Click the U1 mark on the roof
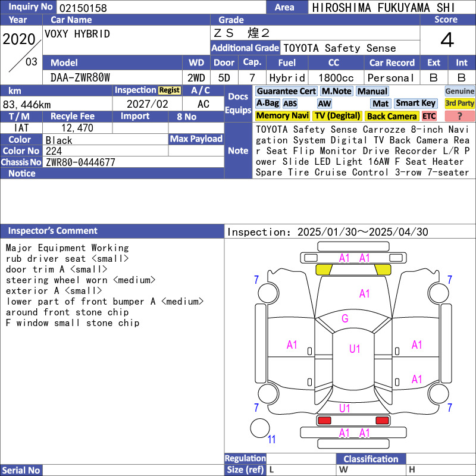Screen dimensions: 476x476 pyautogui.click(x=355, y=349)
